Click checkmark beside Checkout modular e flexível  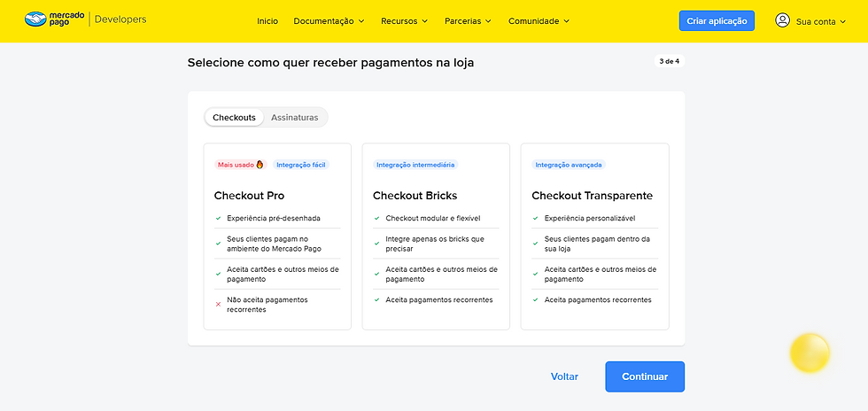click(x=377, y=218)
